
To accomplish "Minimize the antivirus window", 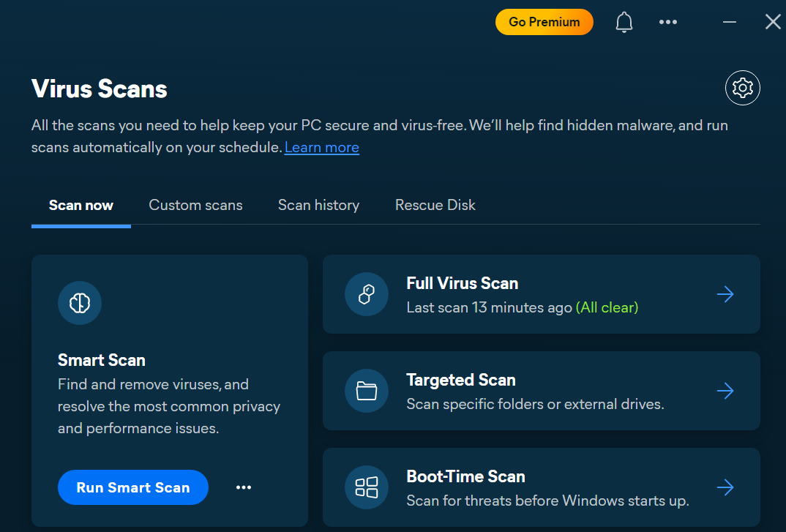I will 730,22.
